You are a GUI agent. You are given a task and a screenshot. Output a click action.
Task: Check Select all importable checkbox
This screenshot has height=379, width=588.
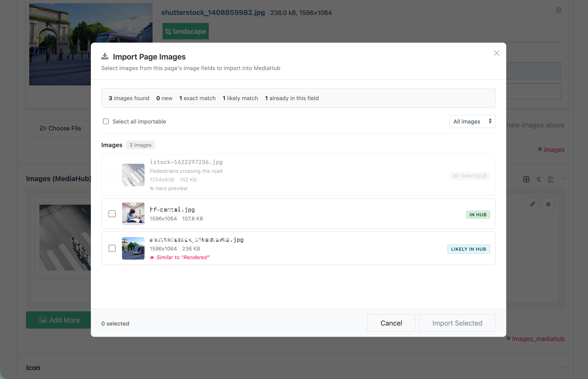[106, 121]
